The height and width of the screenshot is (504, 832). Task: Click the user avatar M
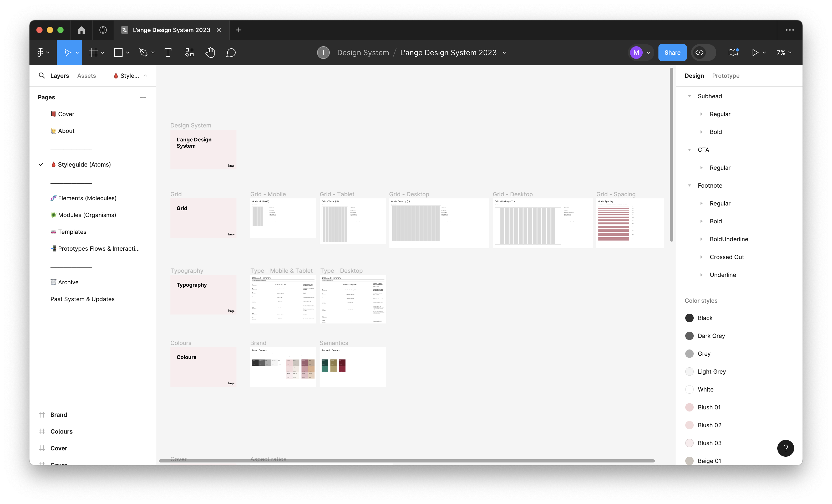pos(636,53)
